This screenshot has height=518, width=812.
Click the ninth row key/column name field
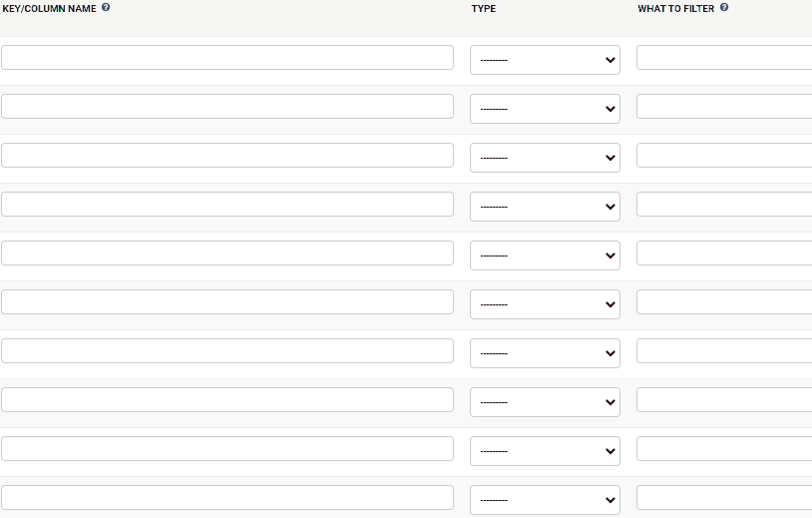tap(227, 448)
